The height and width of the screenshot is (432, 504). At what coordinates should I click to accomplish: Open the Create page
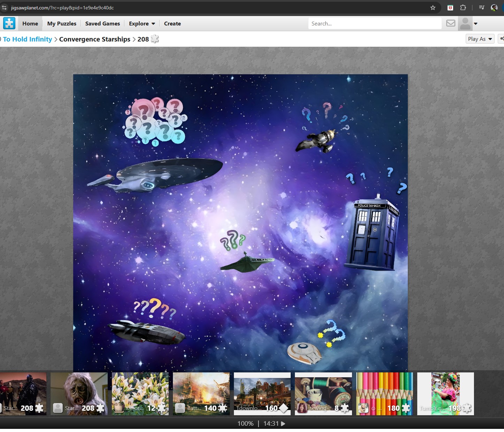coord(173,24)
